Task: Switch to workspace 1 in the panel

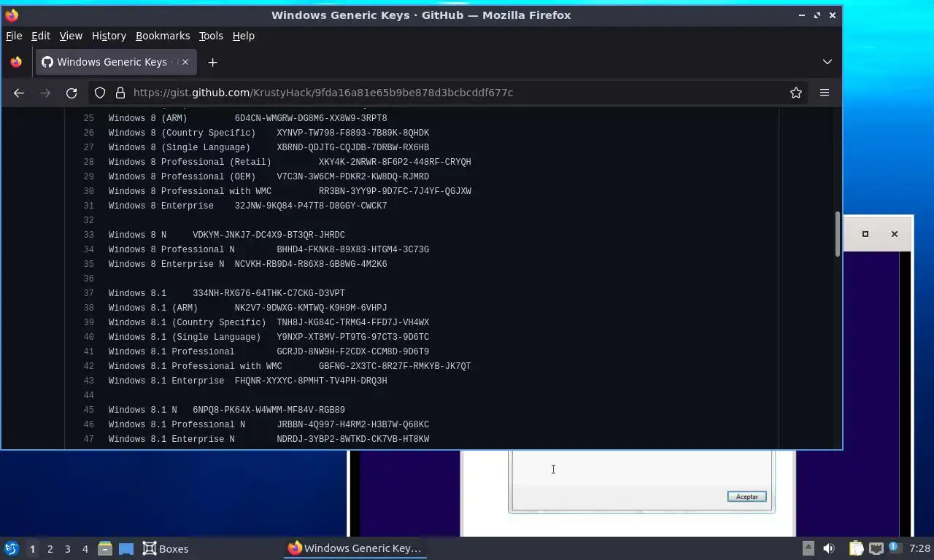Action: (x=32, y=548)
